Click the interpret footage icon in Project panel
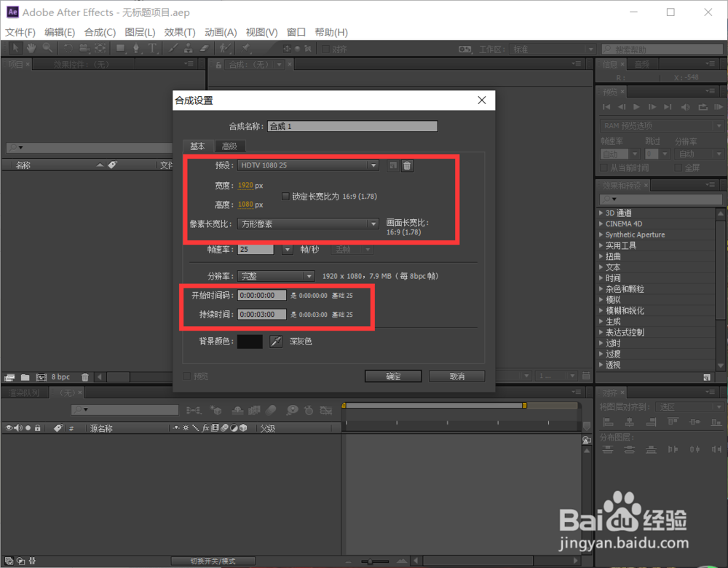Screen dimensions: 728x568 pos(9,377)
